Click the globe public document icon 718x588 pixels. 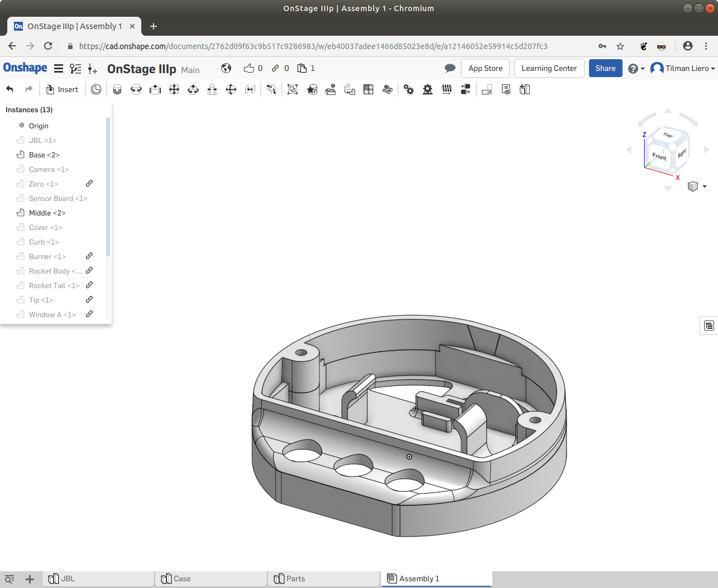(226, 68)
